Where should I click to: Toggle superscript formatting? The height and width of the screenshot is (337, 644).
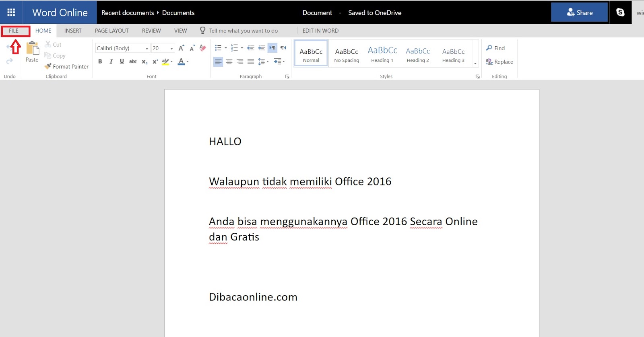pyautogui.click(x=155, y=62)
